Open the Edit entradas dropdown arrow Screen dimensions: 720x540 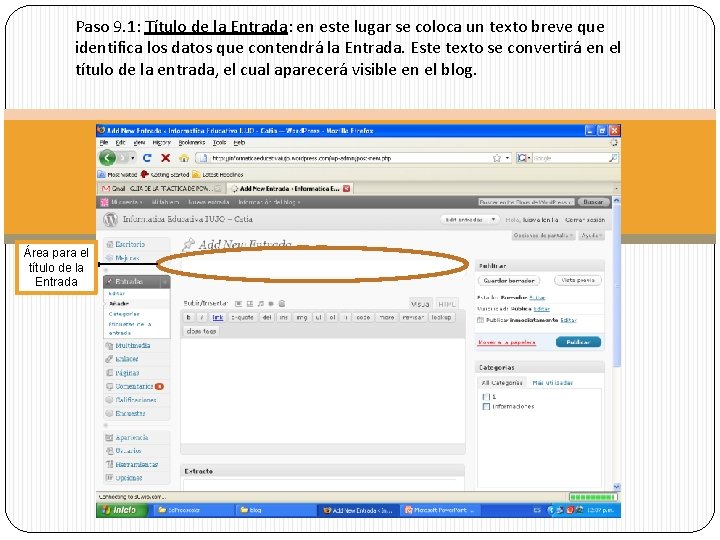point(494,219)
